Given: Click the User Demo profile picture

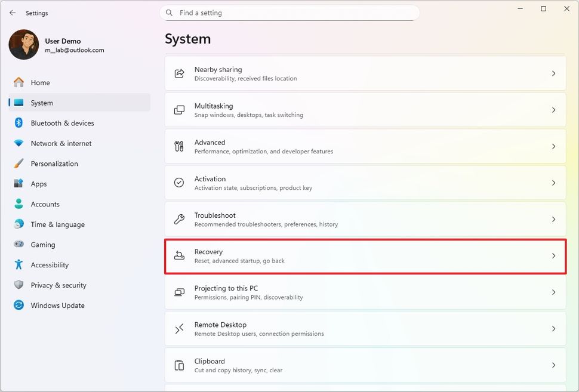Looking at the screenshot, I should click(24, 45).
